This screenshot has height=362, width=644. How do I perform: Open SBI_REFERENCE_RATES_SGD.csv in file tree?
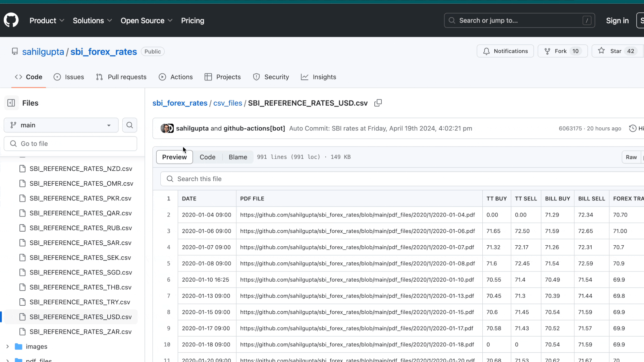(80, 272)
